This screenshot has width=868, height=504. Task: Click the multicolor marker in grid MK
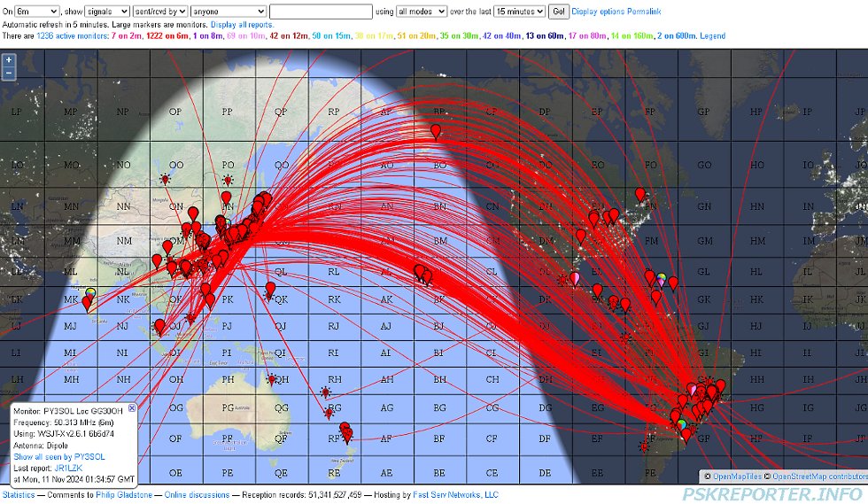tap(90, 294)
